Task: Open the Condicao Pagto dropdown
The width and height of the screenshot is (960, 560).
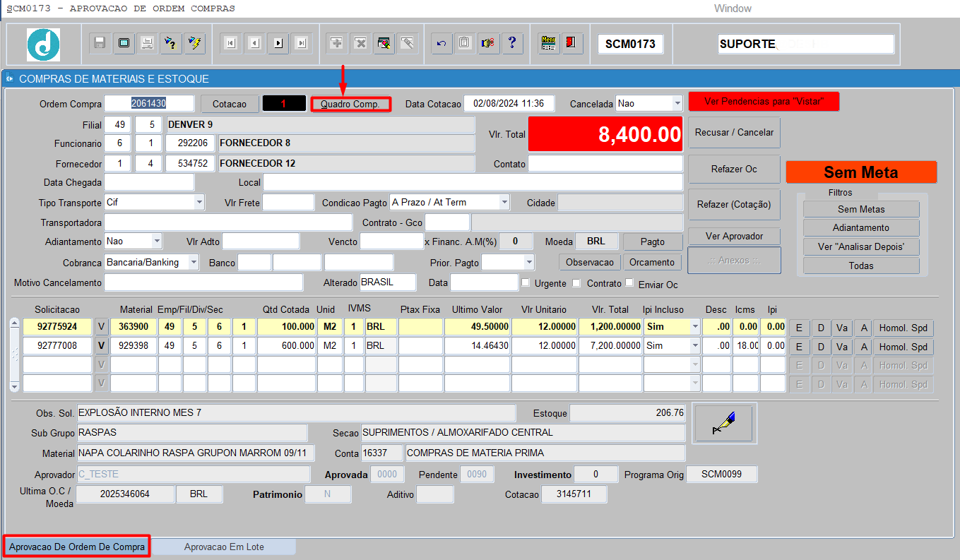Action: click(504, 203)
